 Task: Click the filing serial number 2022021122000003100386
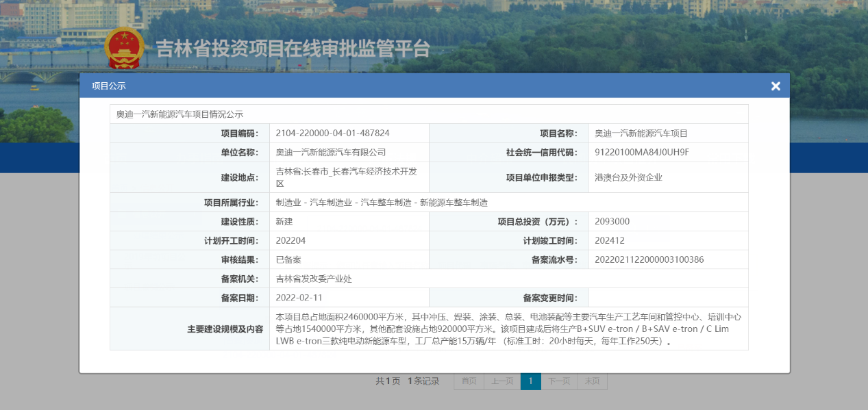coord(649,260)
